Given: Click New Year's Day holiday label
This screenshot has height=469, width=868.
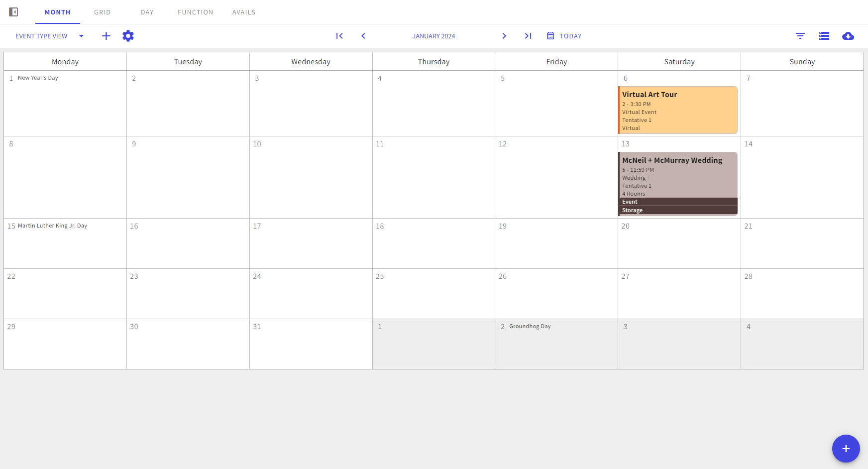Looking at the screenshot, I should click(38, 78).
